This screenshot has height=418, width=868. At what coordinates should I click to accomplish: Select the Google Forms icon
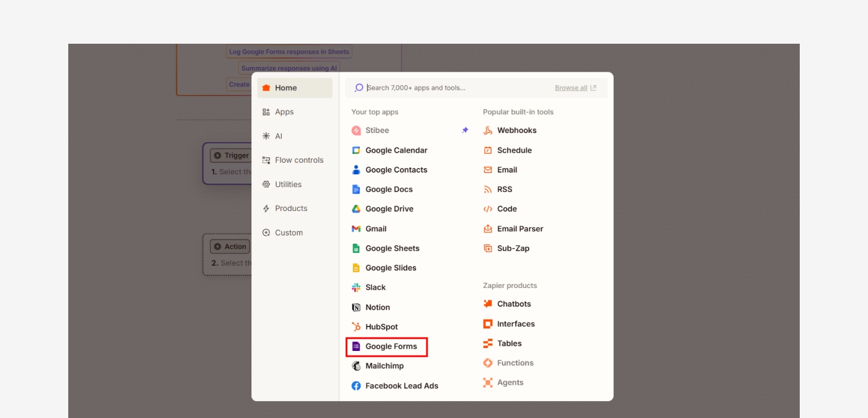point(356,346)
